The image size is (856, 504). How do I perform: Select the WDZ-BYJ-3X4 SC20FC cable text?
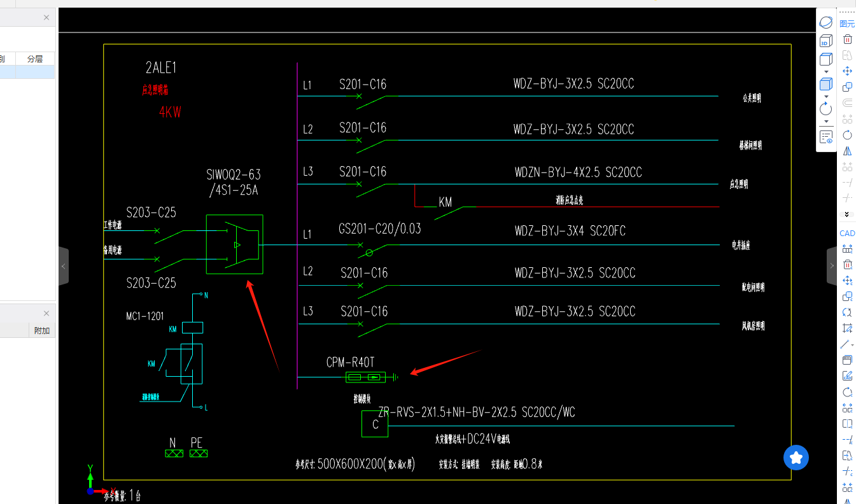click(570, 230)
